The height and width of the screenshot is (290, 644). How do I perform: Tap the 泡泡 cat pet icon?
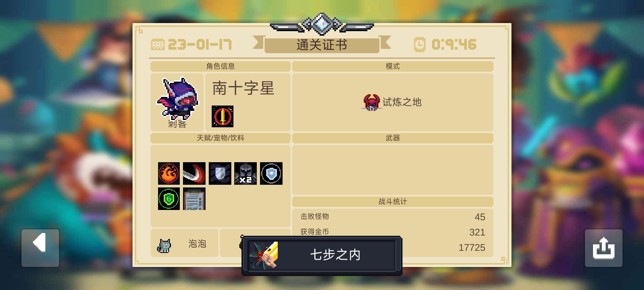[164, 246]
